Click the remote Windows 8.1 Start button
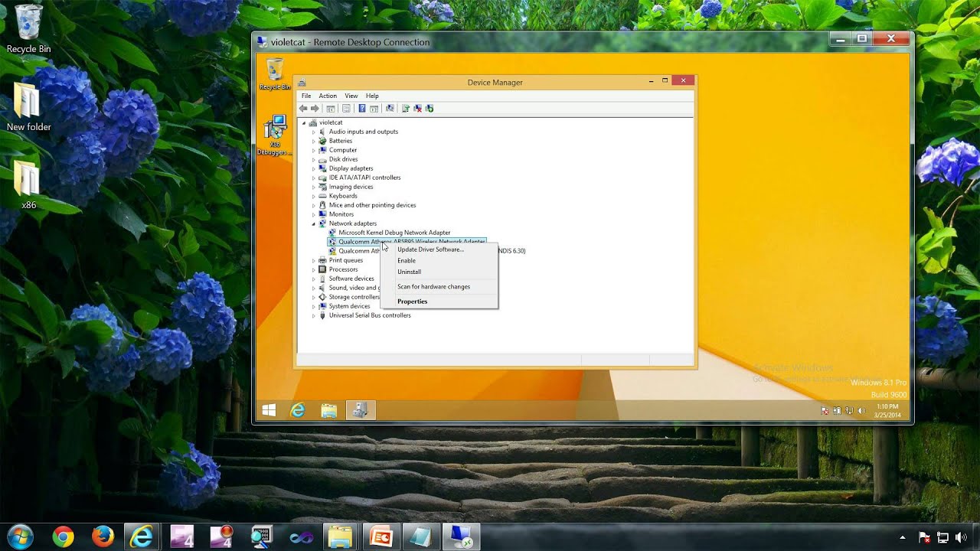This screenshot has width=980, height=551. [x=269, y=411]
